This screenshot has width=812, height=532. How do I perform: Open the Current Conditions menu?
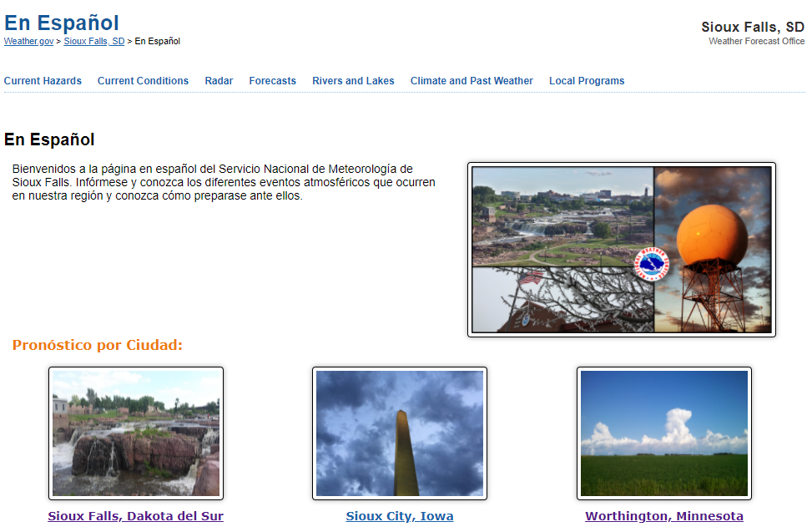pos(143,81)
